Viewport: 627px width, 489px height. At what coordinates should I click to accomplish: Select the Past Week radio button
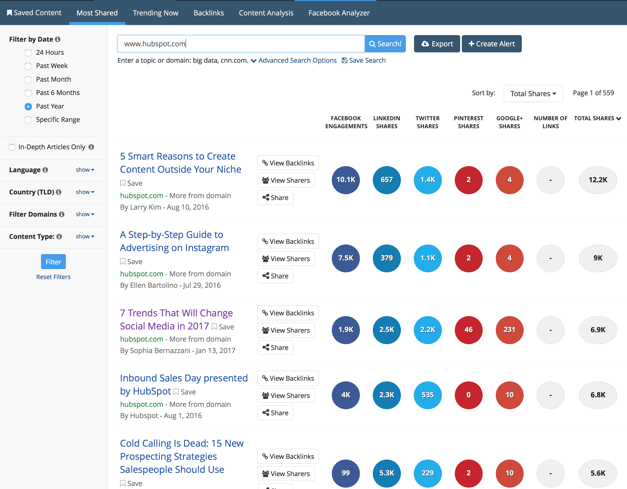[28, 66]
